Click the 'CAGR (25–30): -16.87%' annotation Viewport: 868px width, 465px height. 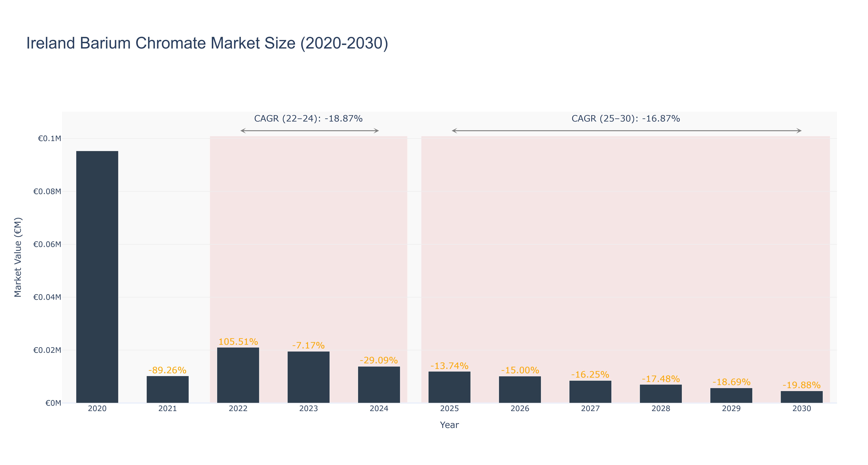[x=626, y=119]
